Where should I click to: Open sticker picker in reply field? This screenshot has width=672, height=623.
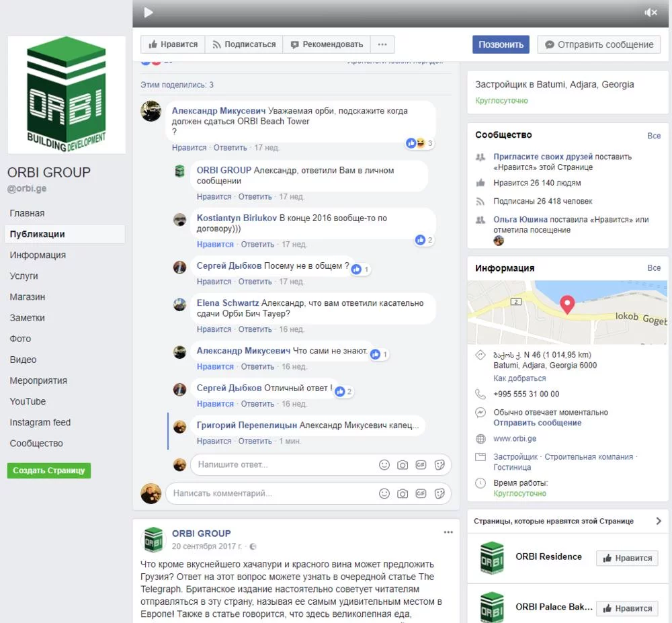pyautogui.click(x=439, y=465)
